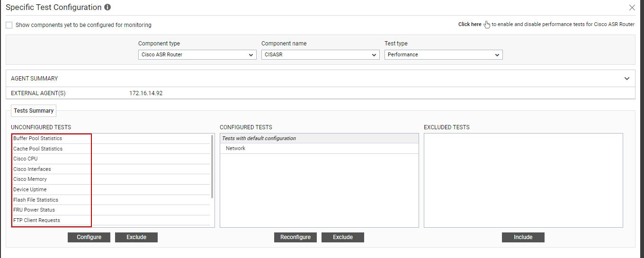This screenshot has width=644, height=258.
Task: Click Tests with default configuration header
Action: (x=320, y=138)
